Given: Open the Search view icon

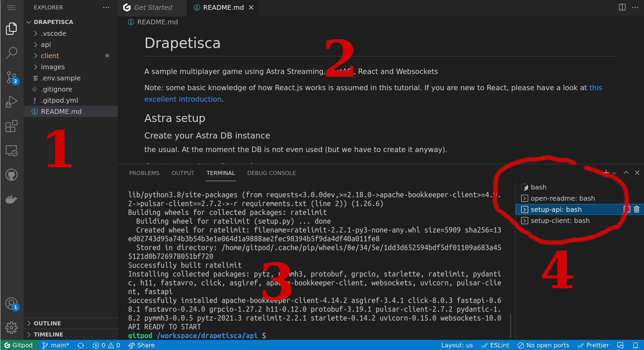Looking at the screenshot, I should tap(11, 53).
